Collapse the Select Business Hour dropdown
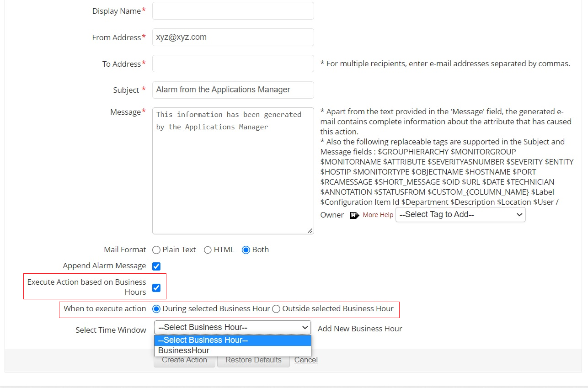This screenshot has height=388, width=588. 232,328
